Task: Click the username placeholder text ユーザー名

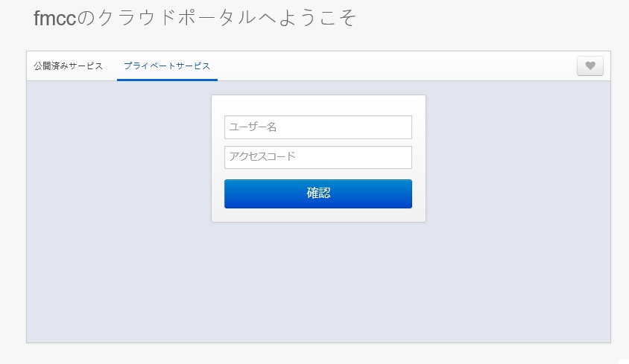Action: tap(253, 127)
